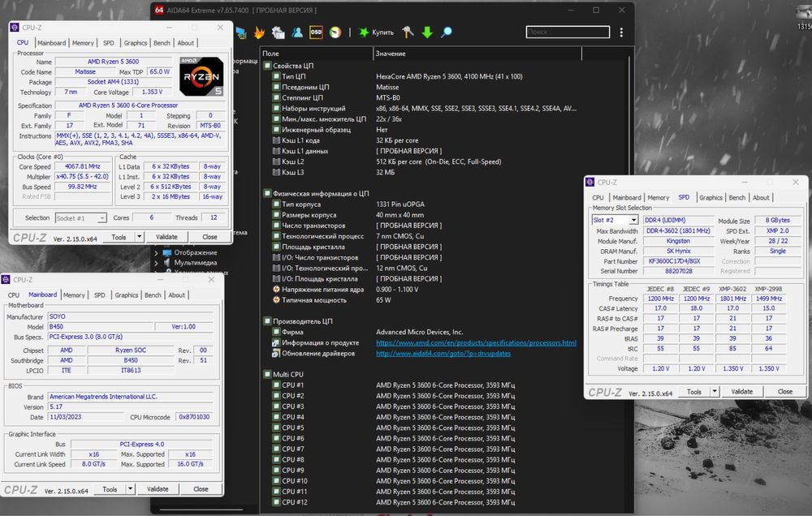Viewport: 812px width, 516px height.
Task: Open CPU tab in SPD window
Action: 598,198
